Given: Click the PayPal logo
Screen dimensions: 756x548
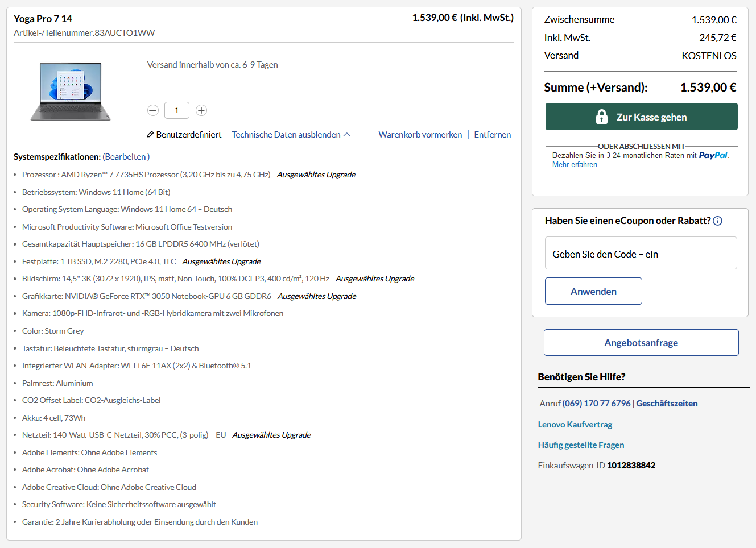Looking at the screenshot, I should point(714,155).
